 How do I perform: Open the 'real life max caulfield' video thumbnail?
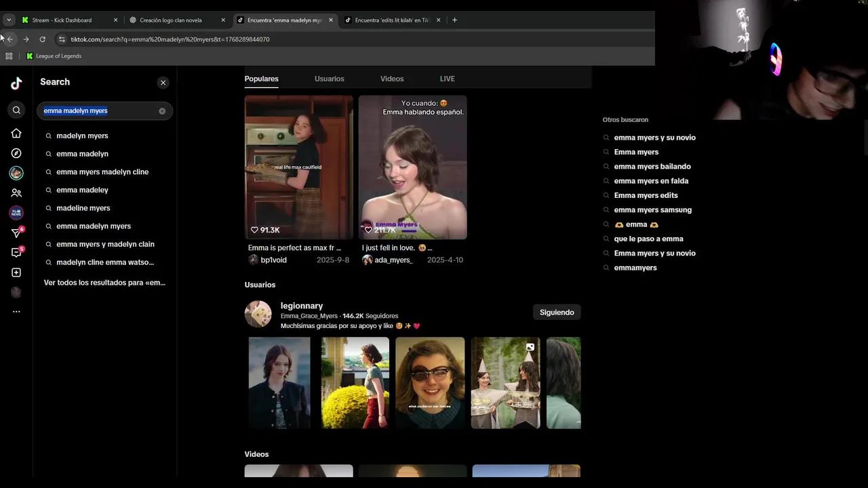298,167
